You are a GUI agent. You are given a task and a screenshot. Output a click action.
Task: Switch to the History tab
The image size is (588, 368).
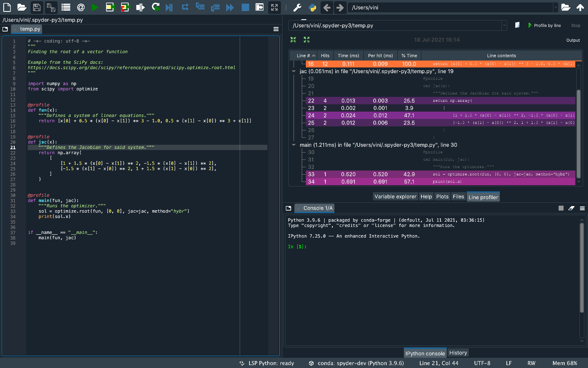coord(458,352)
